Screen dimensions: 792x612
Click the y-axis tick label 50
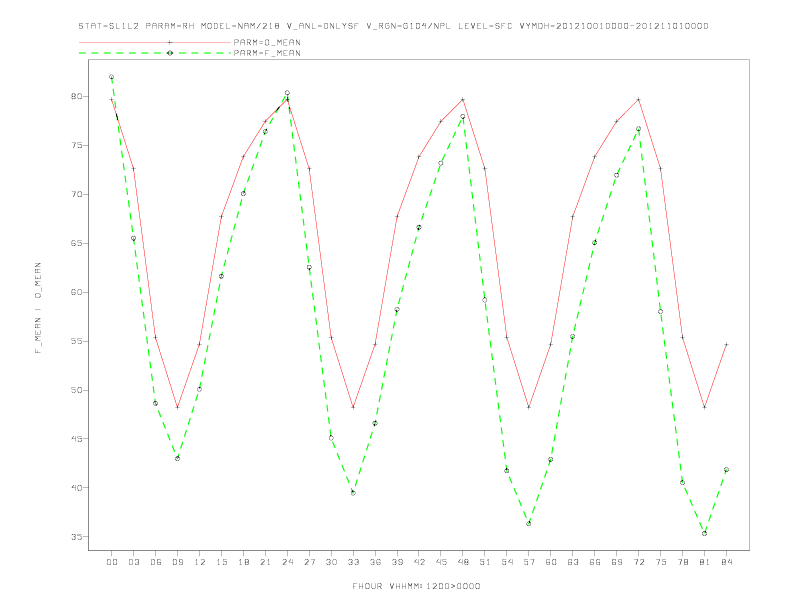click(77, 390)
